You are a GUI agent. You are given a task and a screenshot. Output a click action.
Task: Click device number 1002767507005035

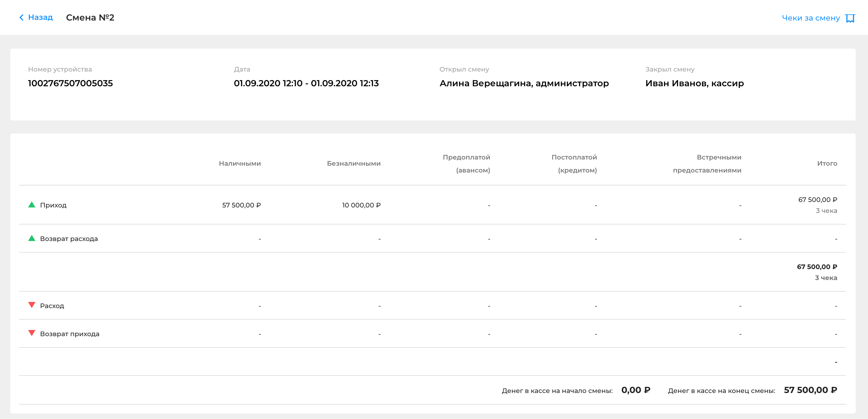pyautogui.click(x=70, y=83)
